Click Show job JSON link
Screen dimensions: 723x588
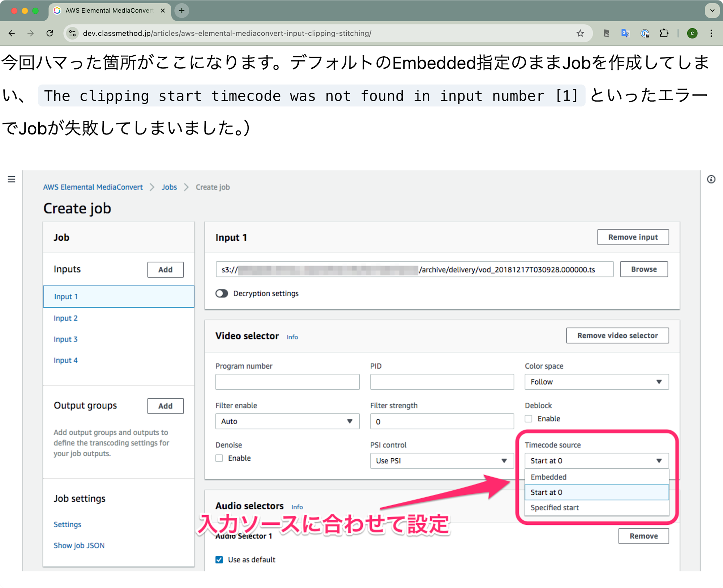pyautogui.click(x=79, y=545)
